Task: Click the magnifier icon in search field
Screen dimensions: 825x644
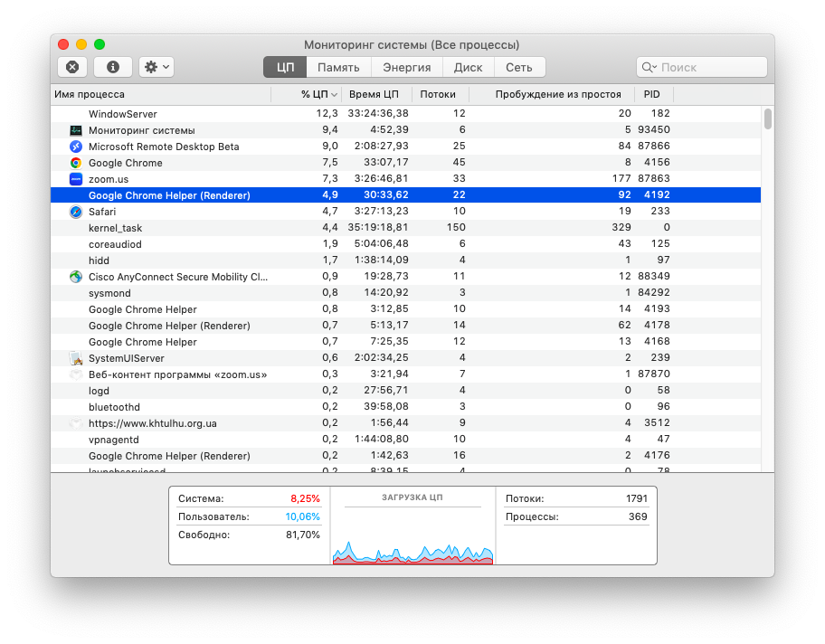Action: point(649,67)
